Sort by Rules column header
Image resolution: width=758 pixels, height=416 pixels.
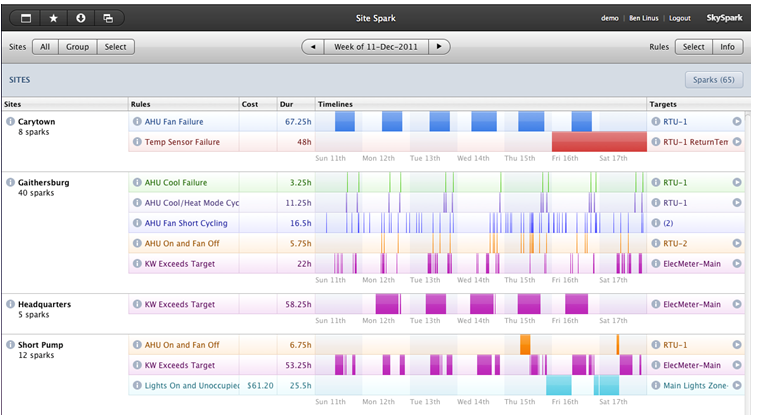184,104
